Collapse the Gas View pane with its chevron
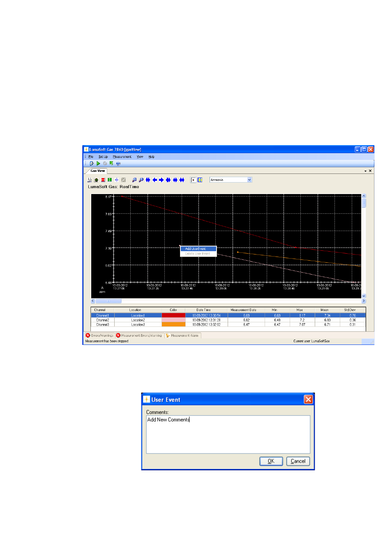 pos(365,171)
